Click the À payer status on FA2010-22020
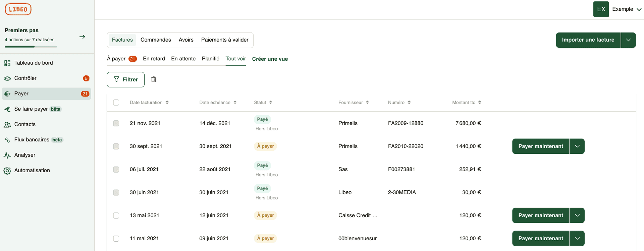The image size is (644, 251). tap(265, 146)
